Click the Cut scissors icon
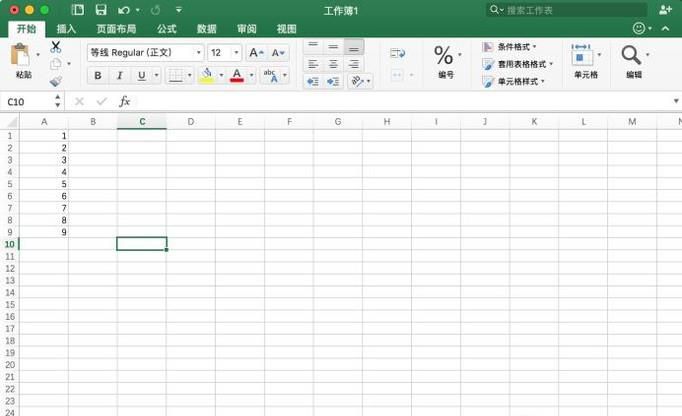This screenshot has height=416, width=682. [x=56, y=46]
